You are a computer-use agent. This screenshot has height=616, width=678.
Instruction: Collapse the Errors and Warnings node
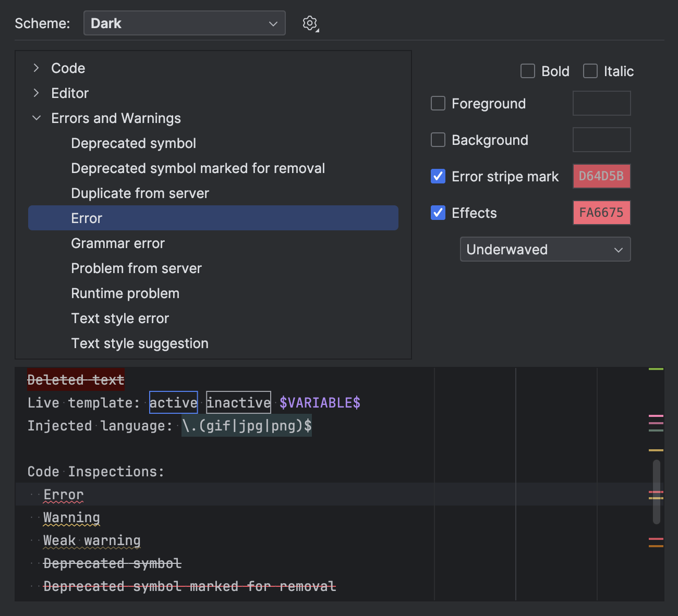tap(36, 118)
